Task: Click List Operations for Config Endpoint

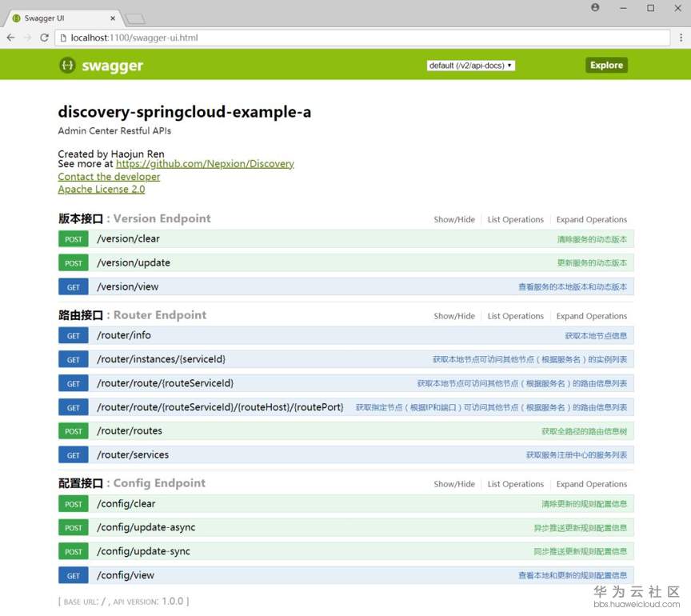Action: [x=515, y=484]
